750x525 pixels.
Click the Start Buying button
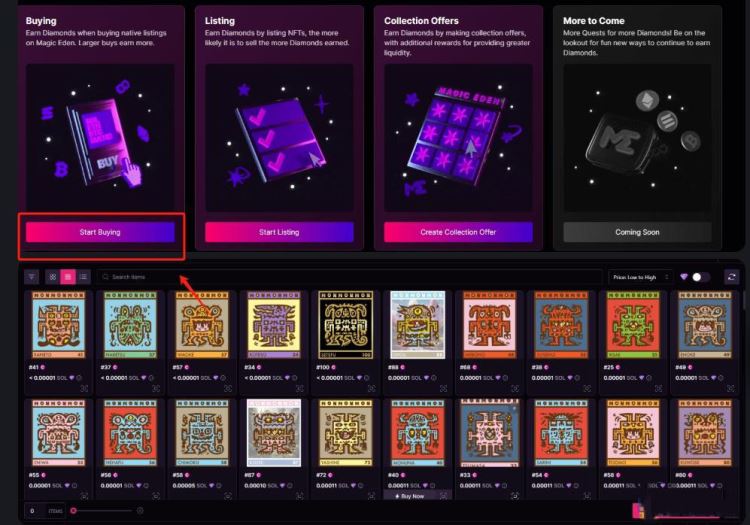[100, 232]
